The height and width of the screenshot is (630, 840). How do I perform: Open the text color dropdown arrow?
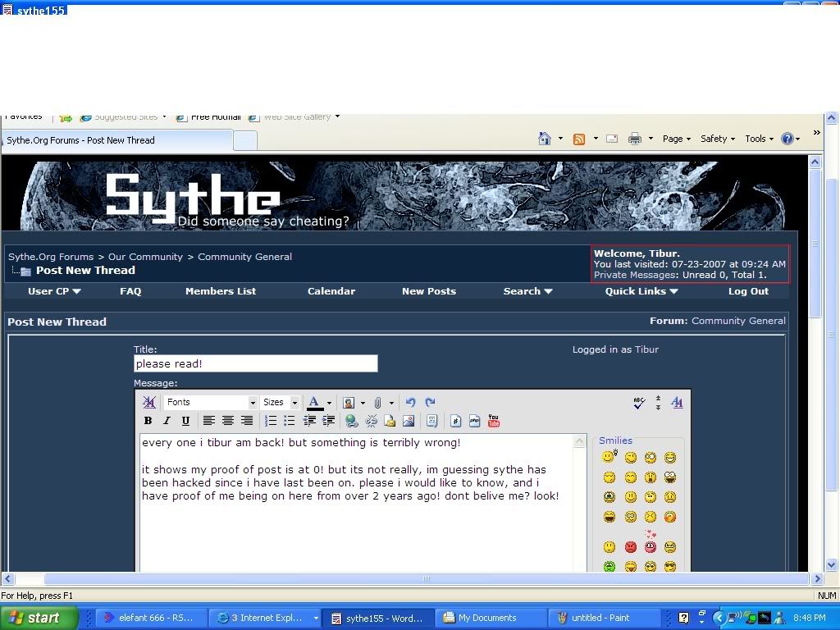click(x=329, y=403)
